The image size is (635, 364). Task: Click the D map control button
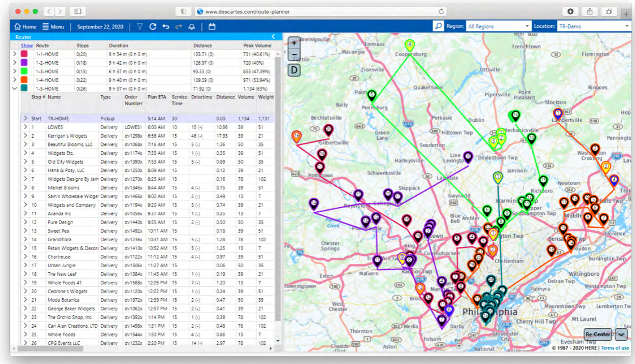pos(294,70)
